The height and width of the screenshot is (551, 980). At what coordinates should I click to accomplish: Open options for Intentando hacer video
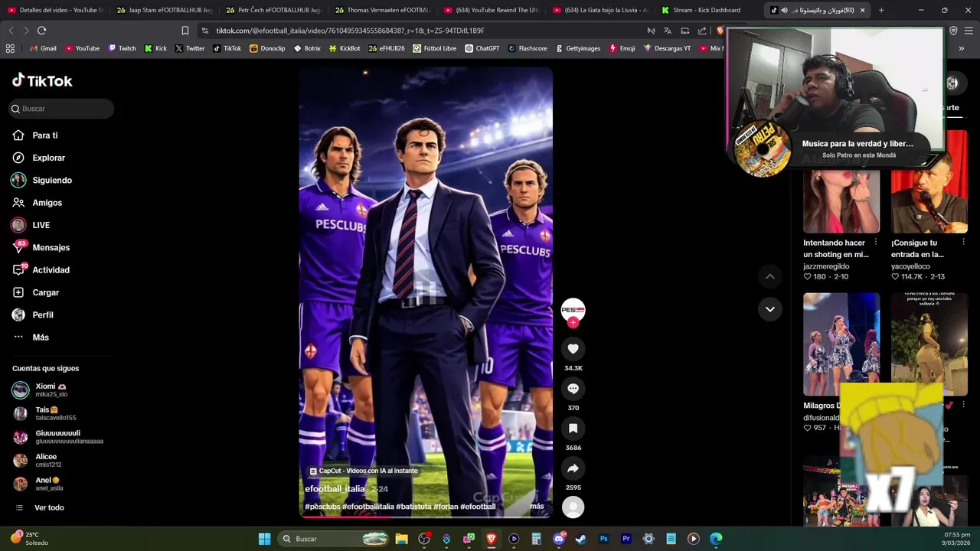click(876, 242)
